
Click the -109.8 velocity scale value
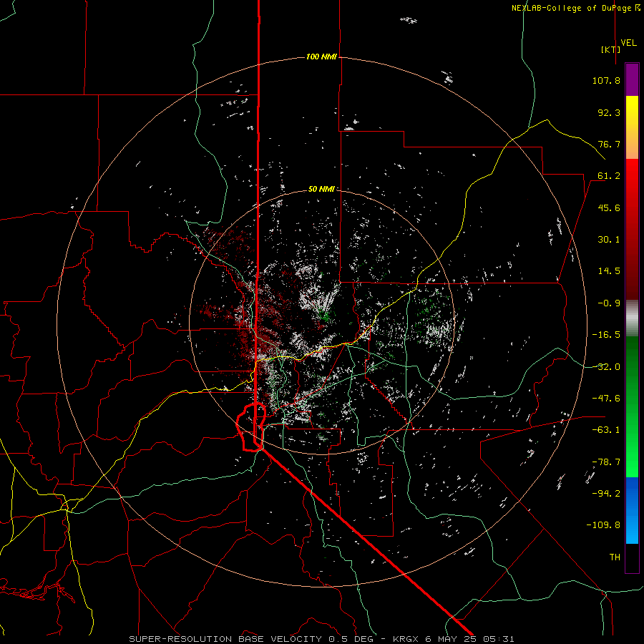click(603, 525)
